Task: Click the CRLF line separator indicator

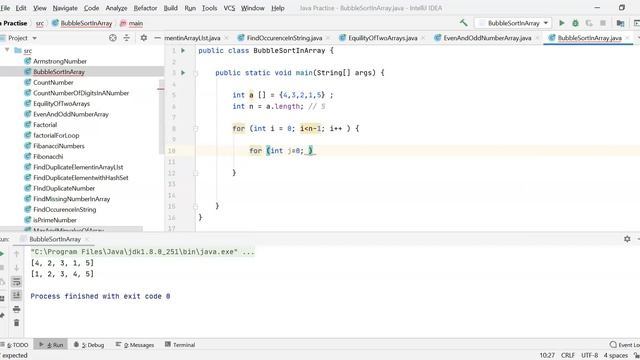Action: click(568, 356)
